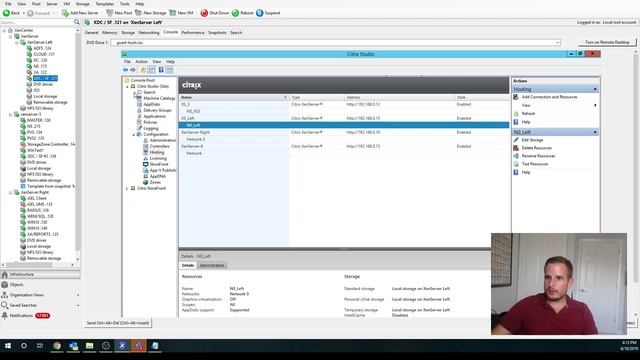Click the Turn on Remote Desktop button
Viewport: 640px width, 360px height.
(607, 42)
